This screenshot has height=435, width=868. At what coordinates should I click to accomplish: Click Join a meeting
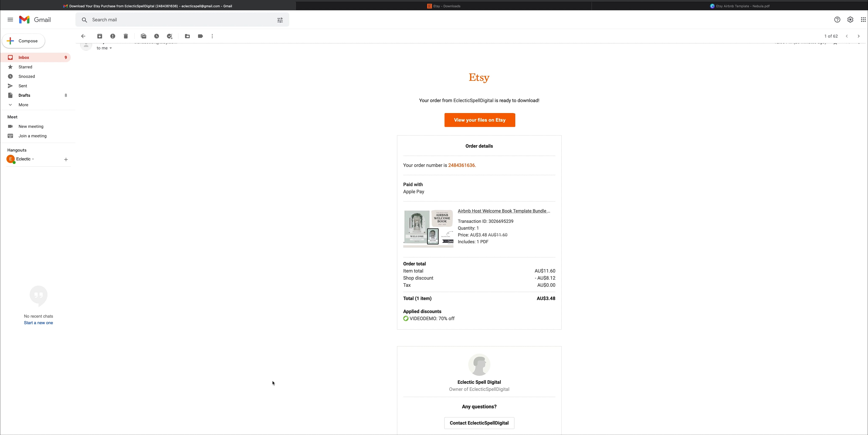pos(32,136)
